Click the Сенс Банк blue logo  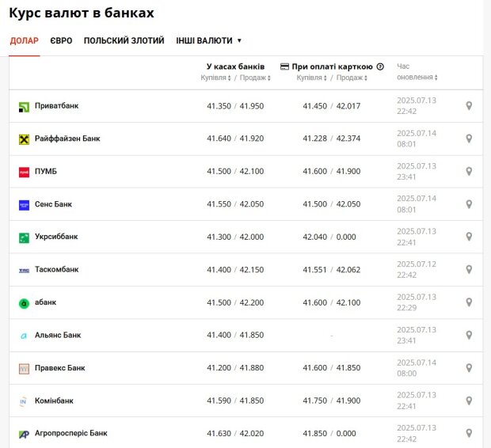point(24,205)
